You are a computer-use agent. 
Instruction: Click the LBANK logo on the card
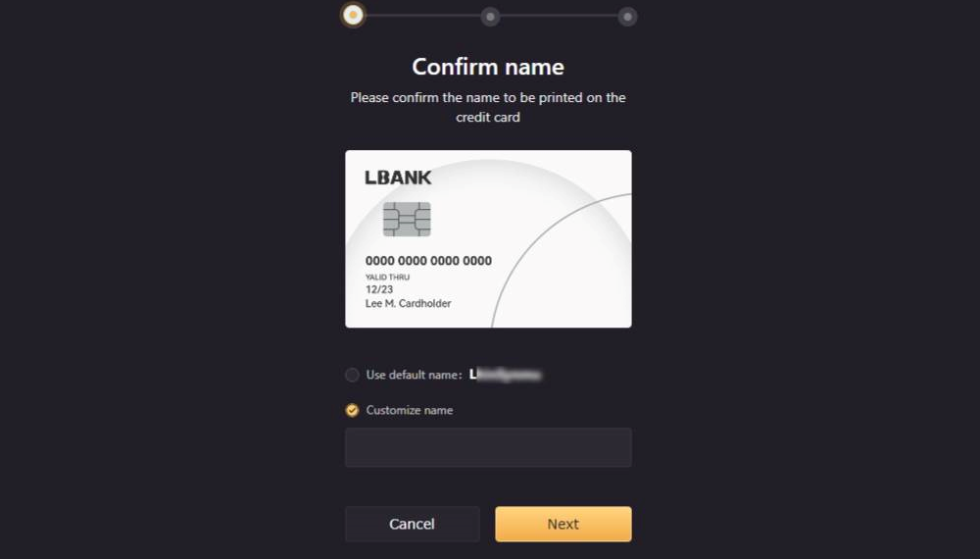click(x=398, y=178)
